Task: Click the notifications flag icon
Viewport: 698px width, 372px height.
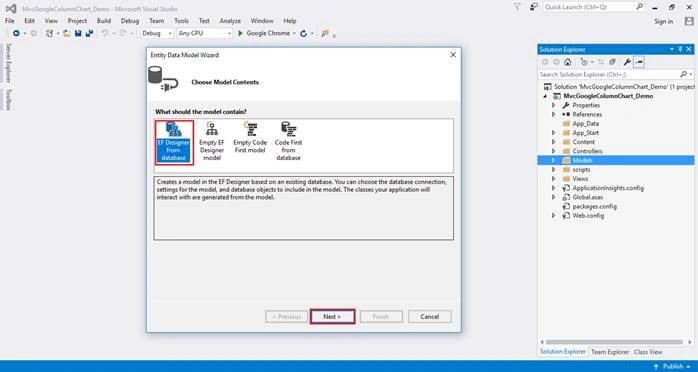Action: point(517,7)
